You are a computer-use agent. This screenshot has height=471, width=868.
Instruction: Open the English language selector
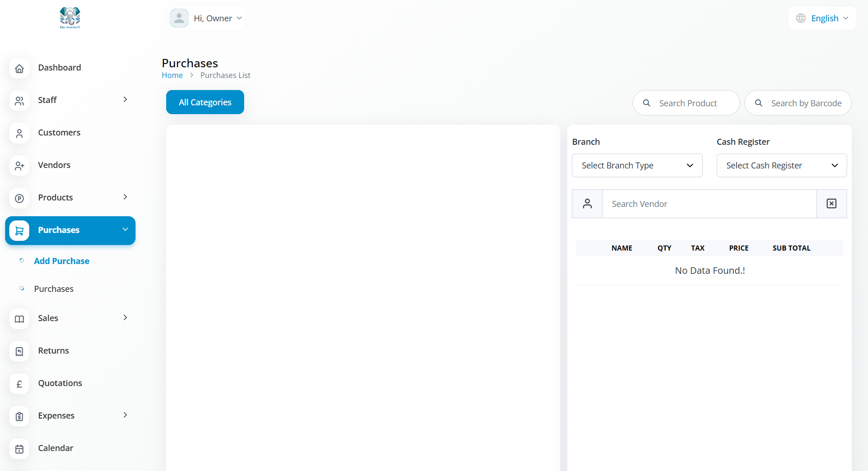tap(822, 19)
